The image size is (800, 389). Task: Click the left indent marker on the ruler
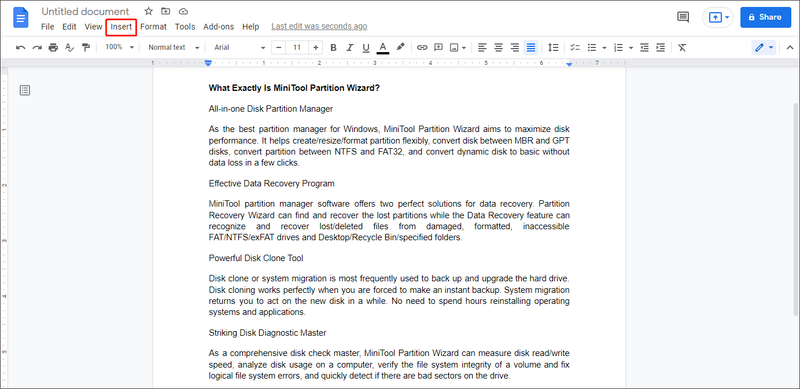[208, 63]
